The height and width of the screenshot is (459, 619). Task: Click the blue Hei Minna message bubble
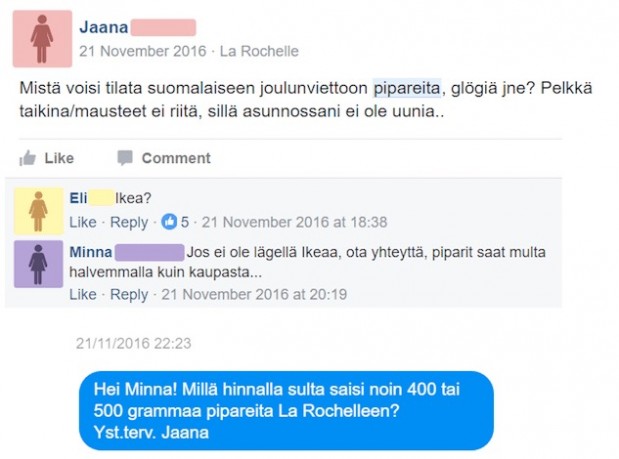286,410
